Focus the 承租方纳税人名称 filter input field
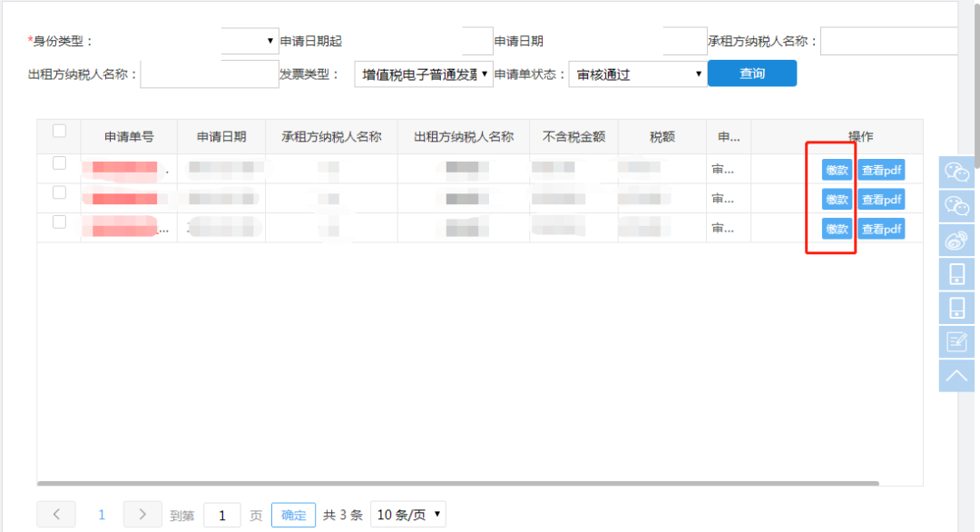Viewport: 980px width, 532px height. [888, 41]
